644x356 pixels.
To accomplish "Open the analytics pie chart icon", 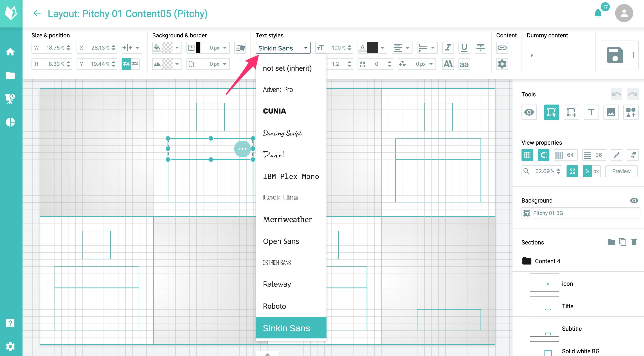I will pyautogui.click(x=11, y=122).
